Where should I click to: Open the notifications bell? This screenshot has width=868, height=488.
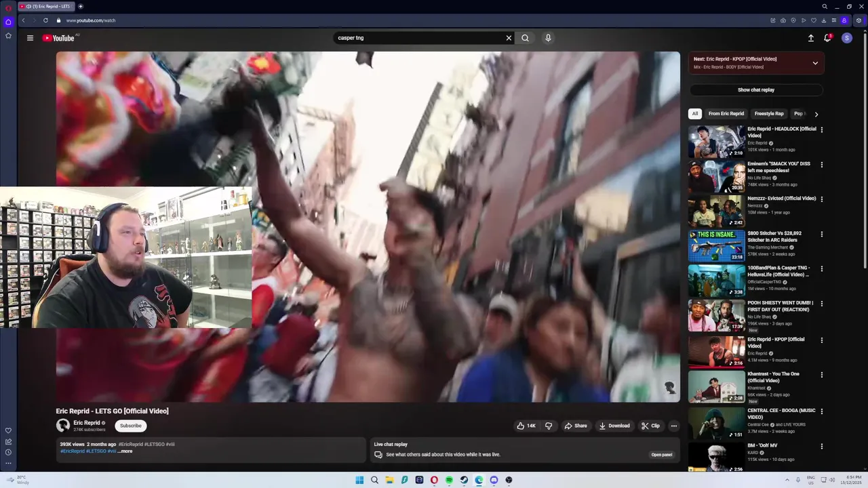click(x=827, y=38)
